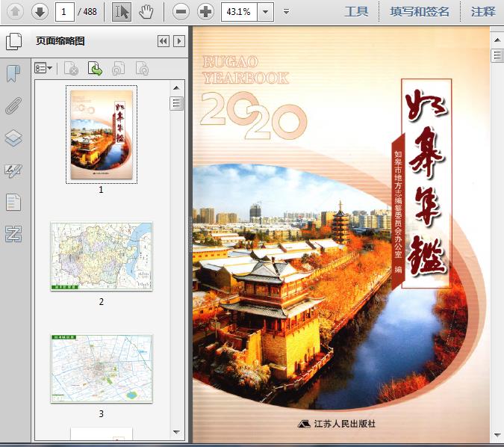Viewport: 504px width, 447px height.
Task: Zoom out with the minus button
Action: click(181, 12)
